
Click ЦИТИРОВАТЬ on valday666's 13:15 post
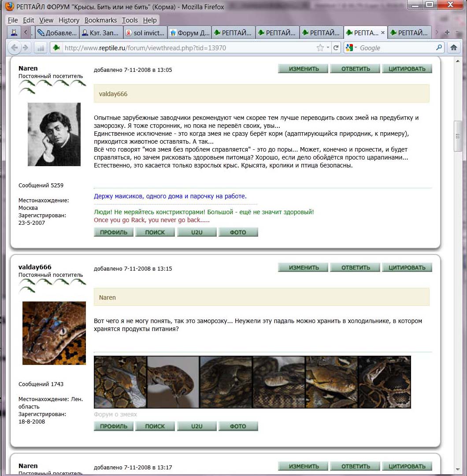(407, 268)
